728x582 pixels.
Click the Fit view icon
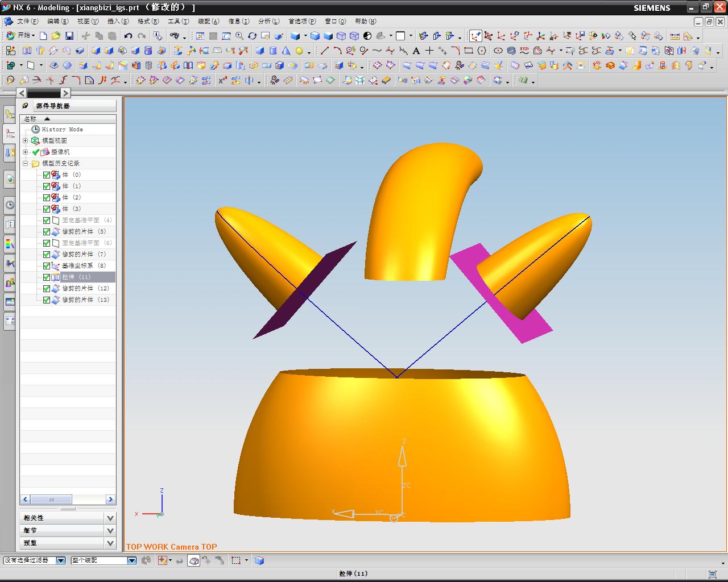pos(200,36)
